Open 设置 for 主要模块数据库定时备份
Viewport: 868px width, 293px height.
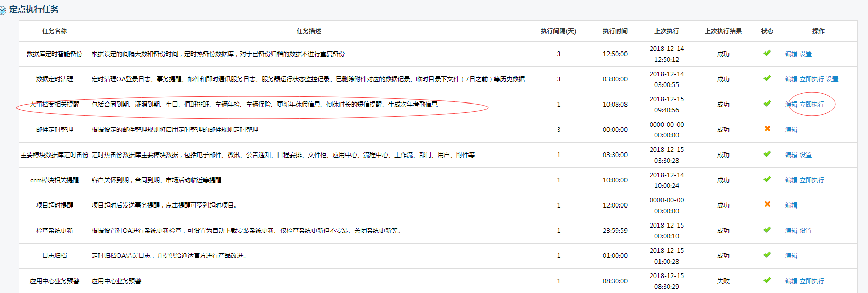[806, 155]
